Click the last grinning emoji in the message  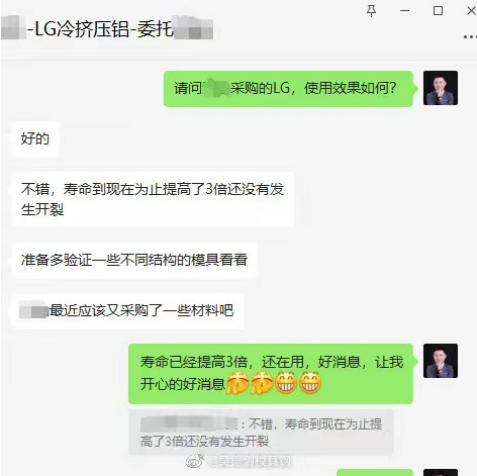[x=310, y=383]
